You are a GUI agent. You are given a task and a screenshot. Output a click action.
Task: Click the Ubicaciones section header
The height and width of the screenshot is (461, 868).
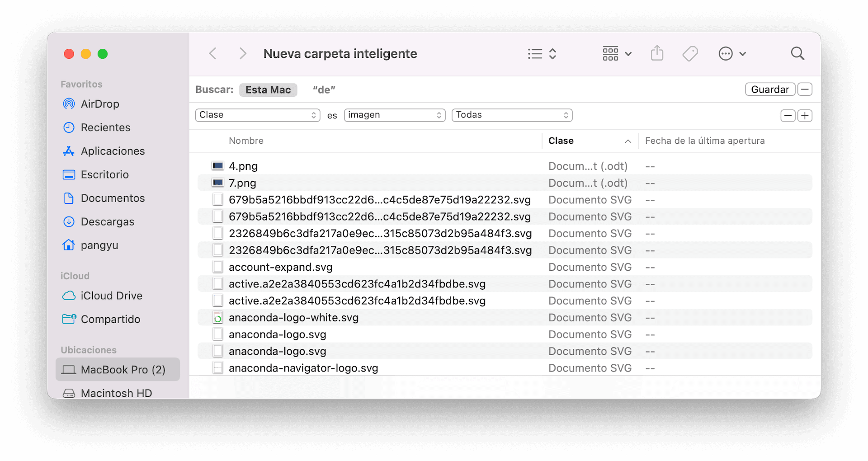pyautogui.click(x=89, y=350)
